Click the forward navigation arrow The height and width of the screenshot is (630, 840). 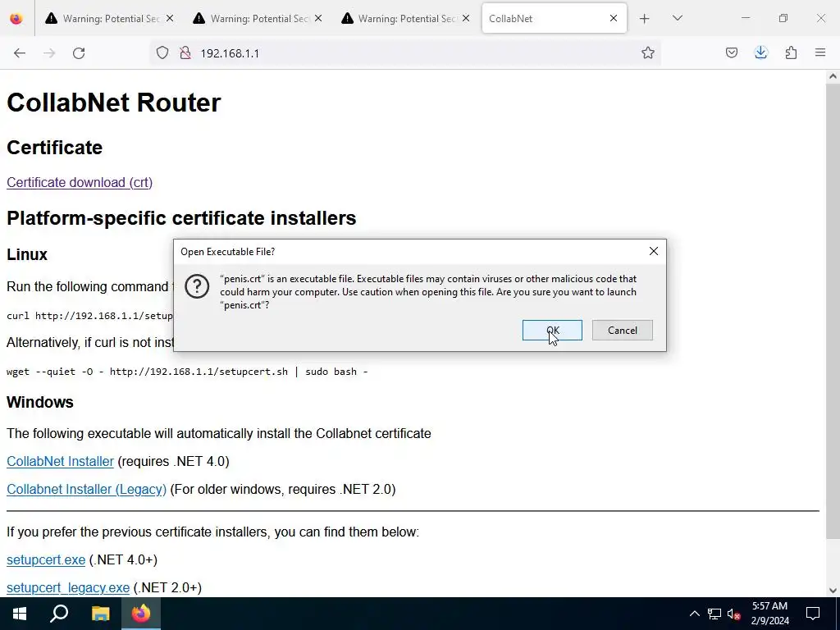tap(49, 53)
